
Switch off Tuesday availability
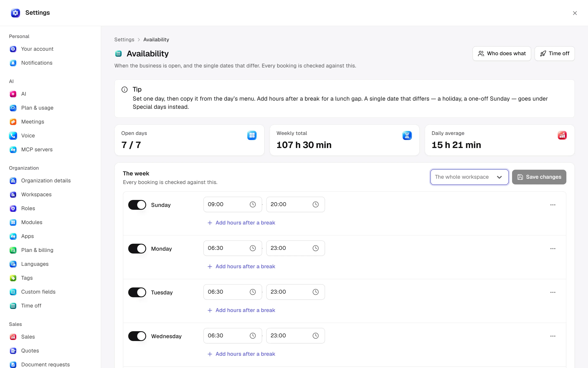[x=137, y=292]
